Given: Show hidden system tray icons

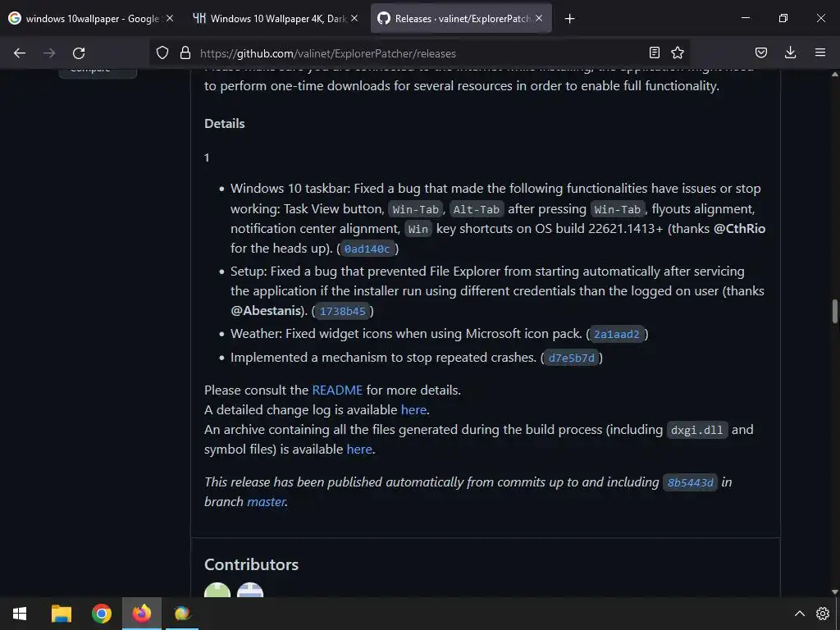Looking at the screenshot, I should [799, 614].
